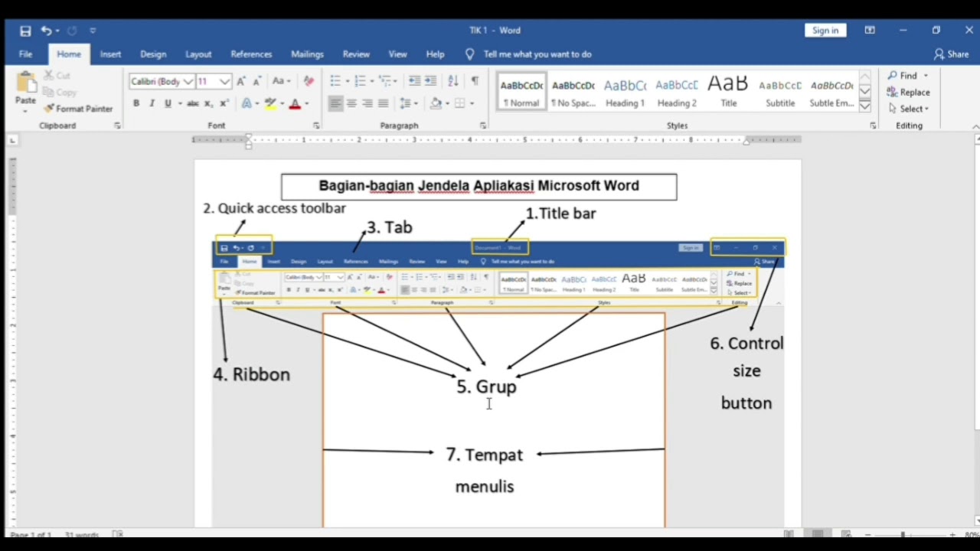Toggle Italic formatting
Viewport: 980px width, 551px height.
click(152, 103)
